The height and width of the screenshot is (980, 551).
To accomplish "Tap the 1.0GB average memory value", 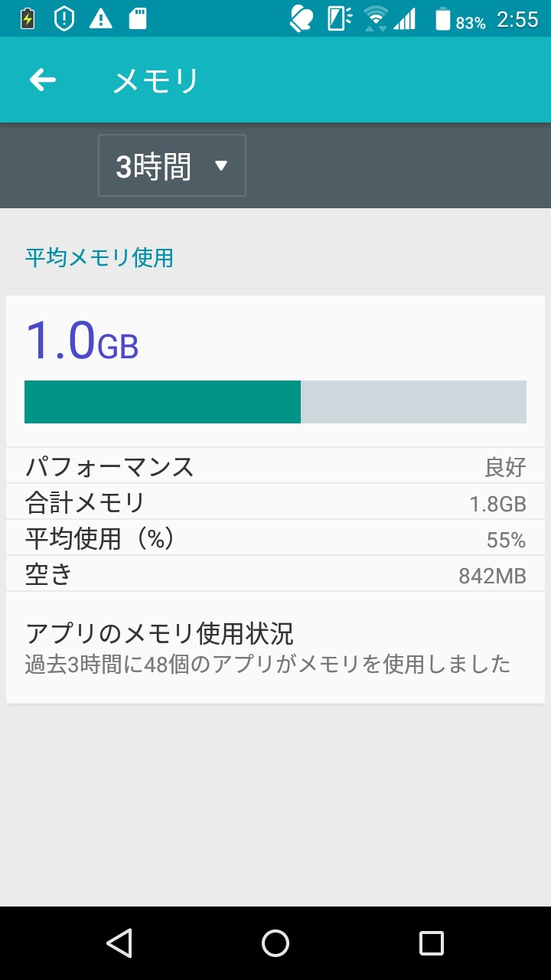I will pos(82,341).
